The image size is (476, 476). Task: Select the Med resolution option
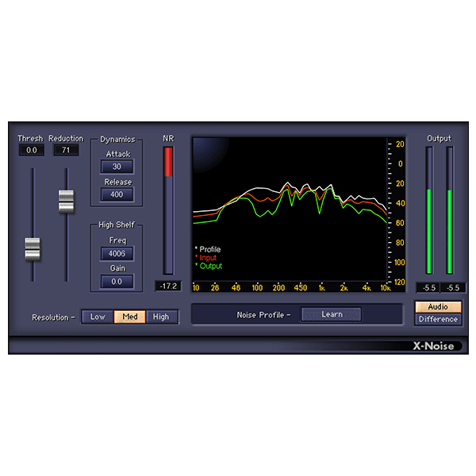pyautogui.click(x=130, y=317)
